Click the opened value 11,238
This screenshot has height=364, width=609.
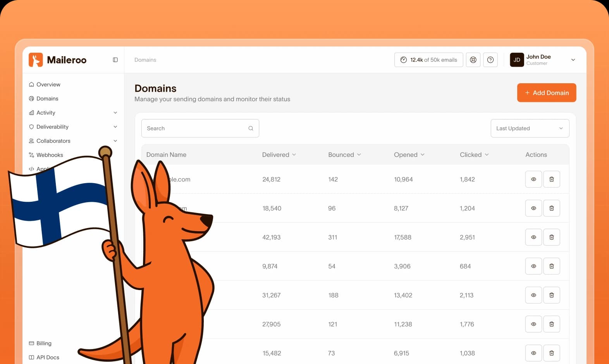point(403,324)
